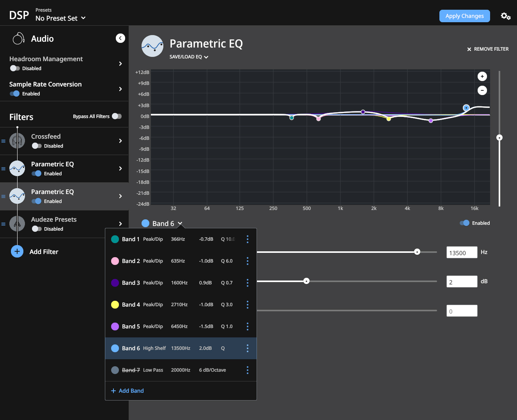This screenshot has height=420, width=517.
Task: Zoom in the EQ graph
Action: click(482, 76)
